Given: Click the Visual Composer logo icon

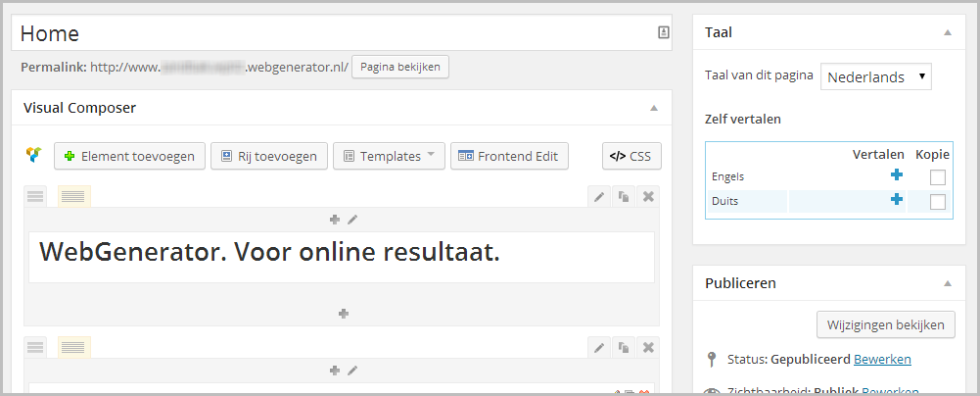Looking at the screenshot, I should click(x=33, y=155).
